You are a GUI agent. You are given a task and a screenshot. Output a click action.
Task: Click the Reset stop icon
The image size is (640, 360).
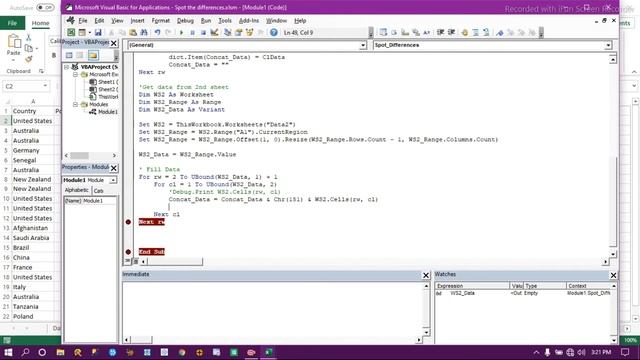203,32
